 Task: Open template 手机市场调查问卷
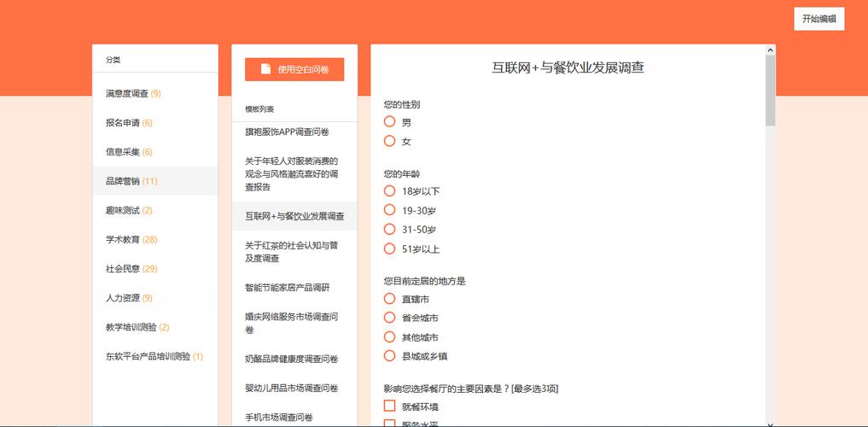pos(294,417)
